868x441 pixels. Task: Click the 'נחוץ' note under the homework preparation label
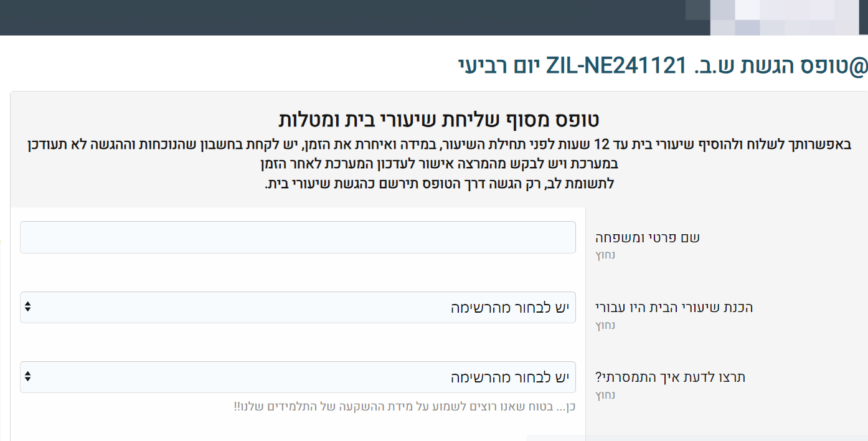tap(605, 325)
